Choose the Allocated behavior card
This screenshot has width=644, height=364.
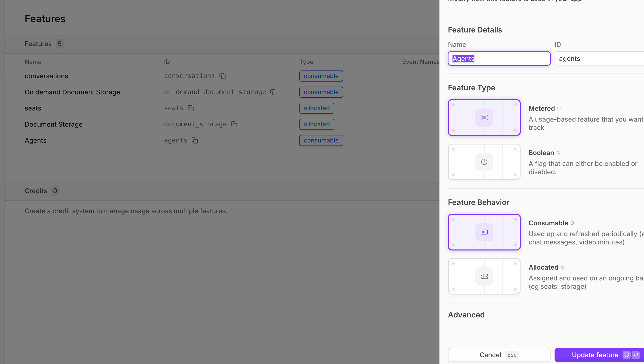pyautogui.click(x=484, y=276)
